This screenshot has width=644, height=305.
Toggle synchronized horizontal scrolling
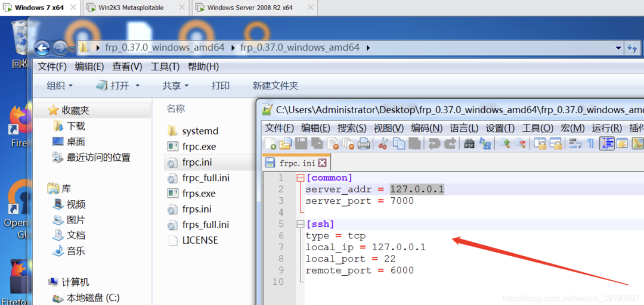click(x=556, y=143)
